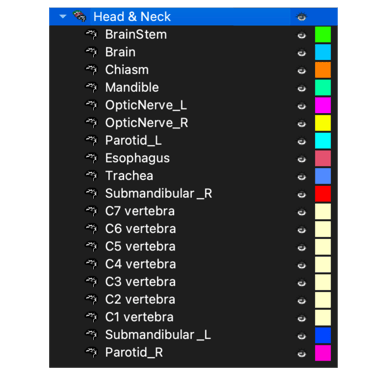Viewport: 382px width, 384px height.
Task: Click the contour icon beside BrainStem
Action: point(91,34)
